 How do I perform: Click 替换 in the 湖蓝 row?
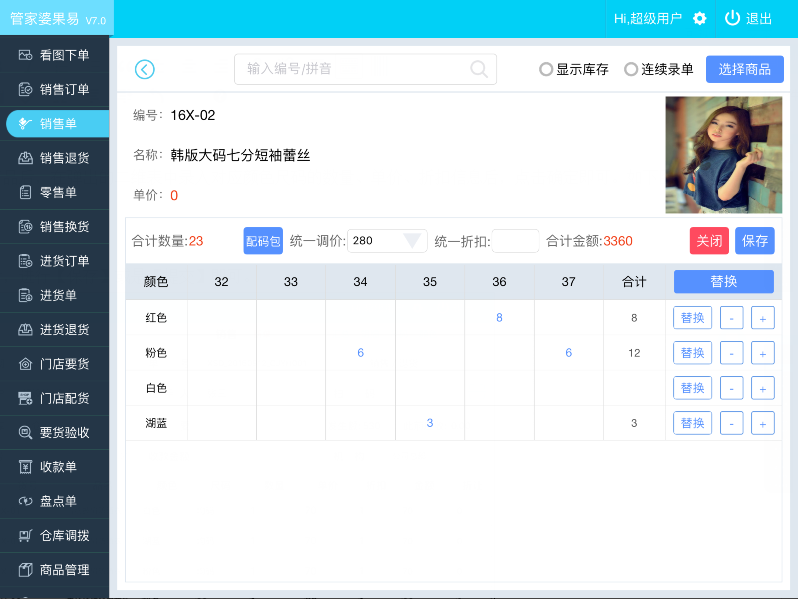[693, 423]
